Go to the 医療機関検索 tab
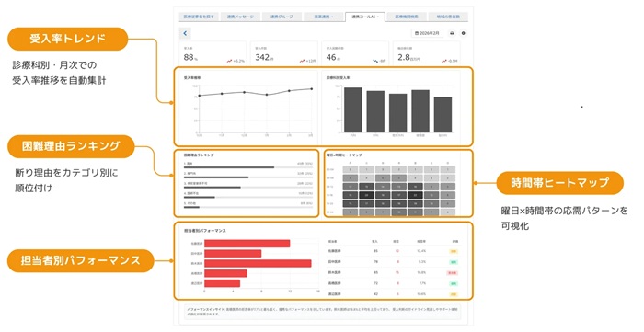644x332 pixels. click(x=407, y=17)
